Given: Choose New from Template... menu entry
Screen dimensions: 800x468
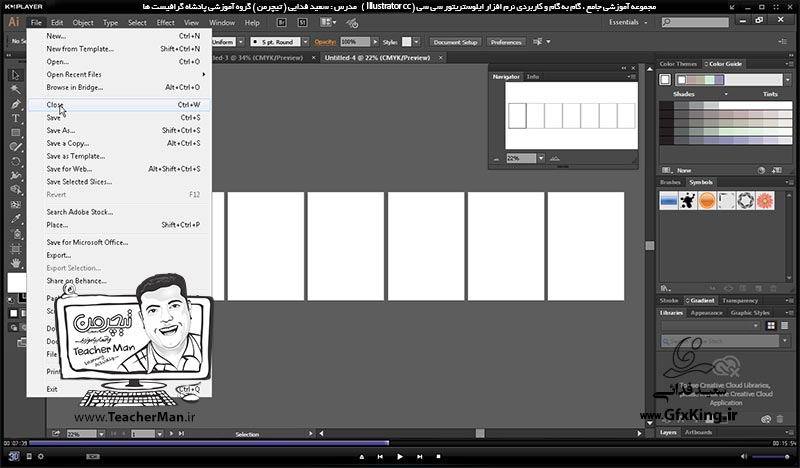Looking at the screenshot, I should pos(119,49).
